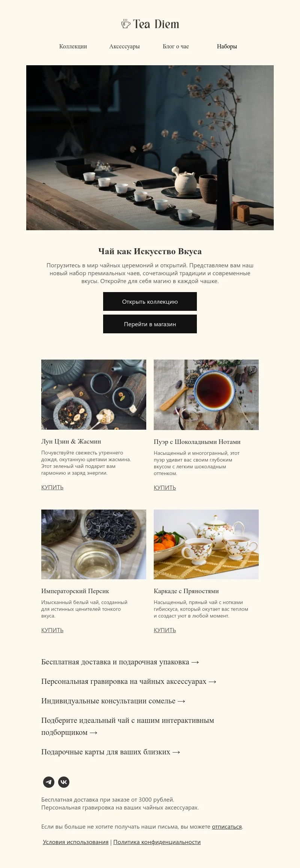Viewport: 300px width, 868px height.
Task: Open the Каркаде с Пряностями teapot photo
Action: pos(206,544)
